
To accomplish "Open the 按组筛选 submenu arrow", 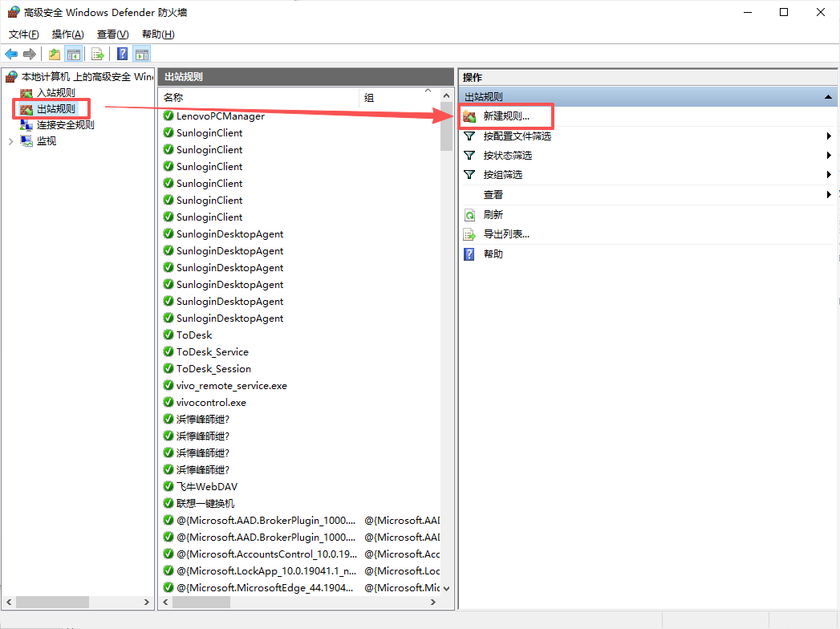I will pyautogui.click(x=829, y=175).
